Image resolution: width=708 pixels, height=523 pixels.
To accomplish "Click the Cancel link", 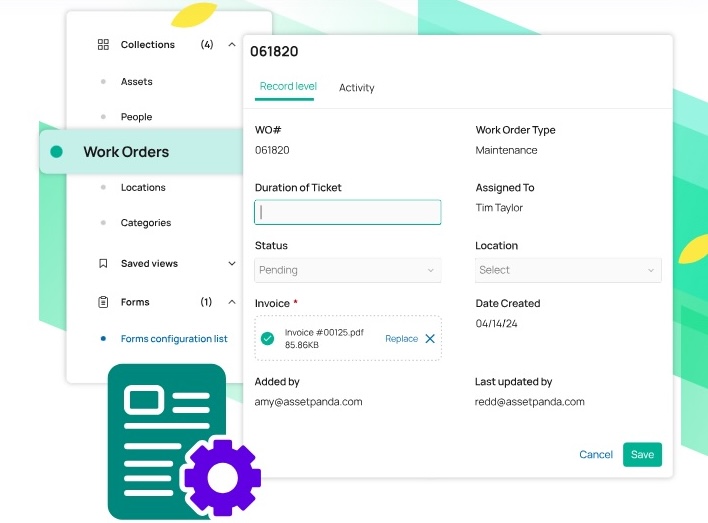I will pyautogui.click(x=596, y=455).
